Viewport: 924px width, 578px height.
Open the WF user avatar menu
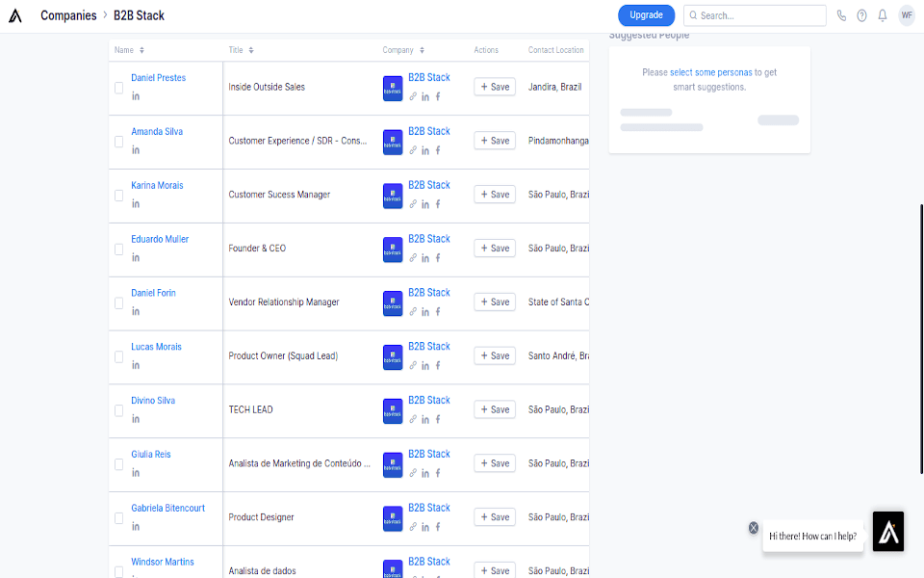[x=907, y=15]
